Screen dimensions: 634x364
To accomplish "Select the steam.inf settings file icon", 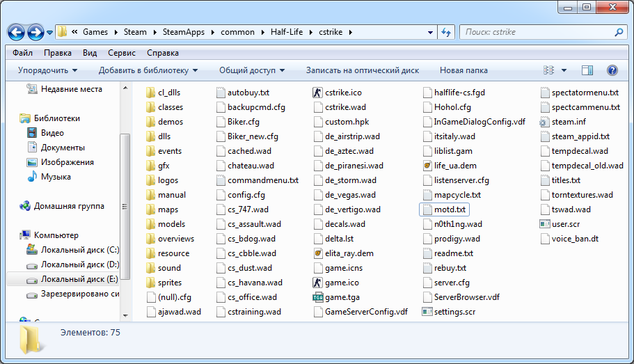I will pos(546,122).
